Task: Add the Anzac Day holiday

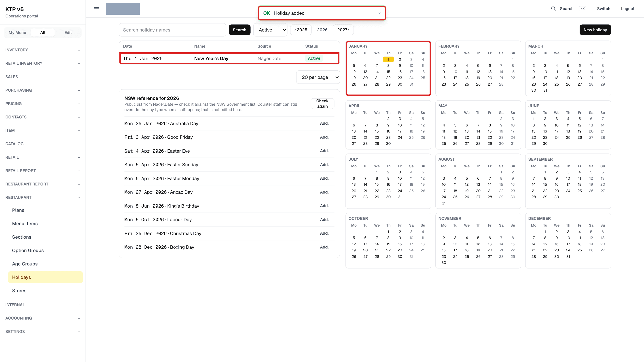Action: (325, 192)
